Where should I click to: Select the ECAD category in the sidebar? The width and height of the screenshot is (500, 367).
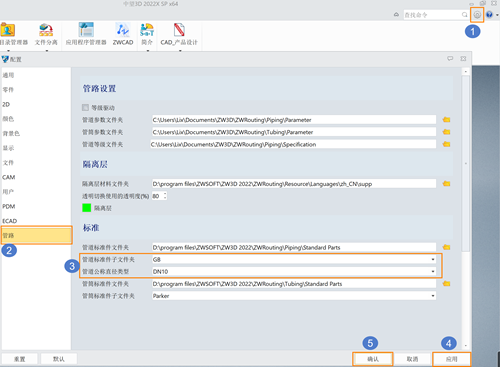pyautogui.click(x=36, y=221)
